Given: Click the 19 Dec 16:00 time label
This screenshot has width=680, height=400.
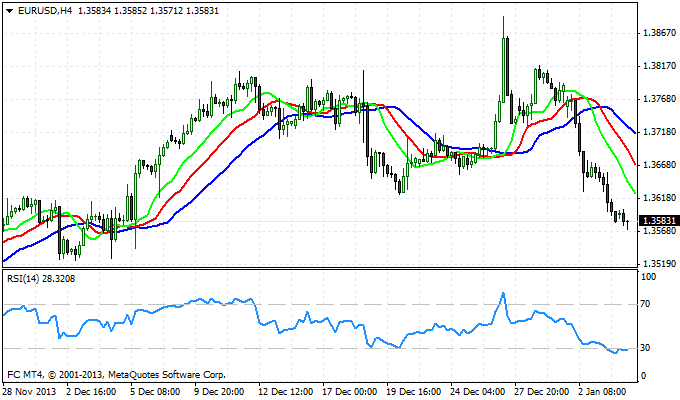Looking at the screenshot, I should 414,391.
